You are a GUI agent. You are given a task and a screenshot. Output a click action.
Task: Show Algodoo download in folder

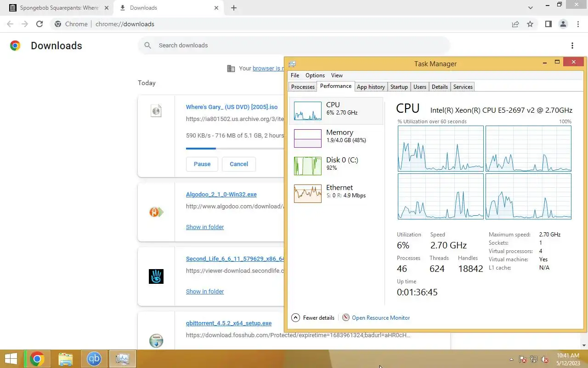(205, 227)
